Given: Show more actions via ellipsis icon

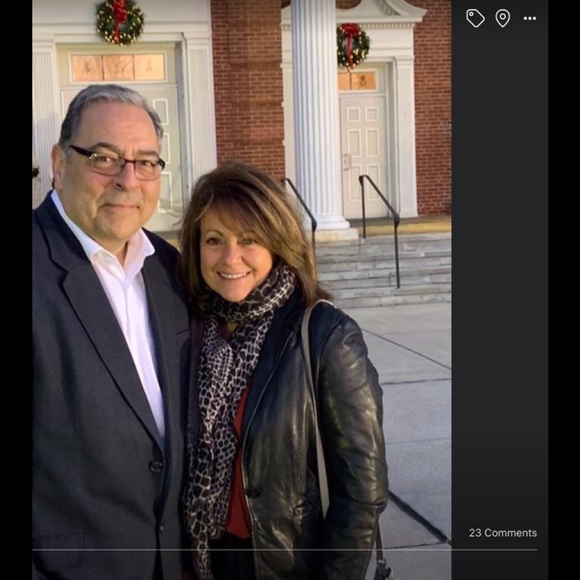Looking at the screenshot, I should point(530,18).
